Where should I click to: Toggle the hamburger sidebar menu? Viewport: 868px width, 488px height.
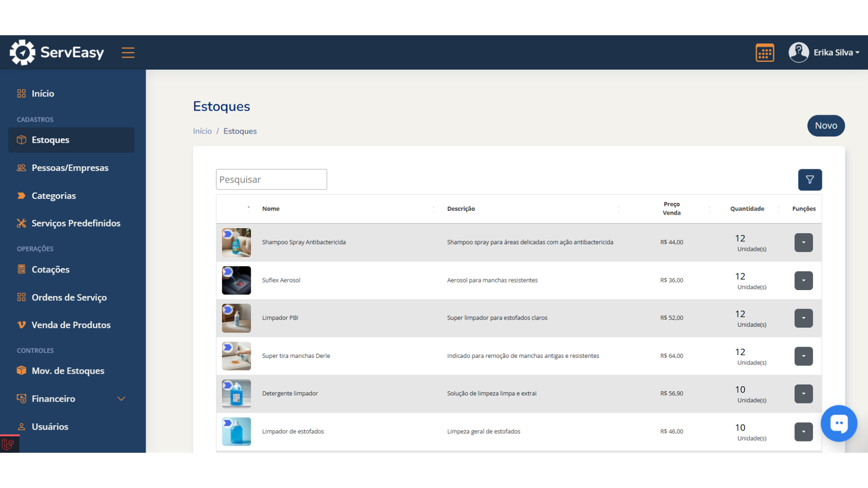coord(128,53)
